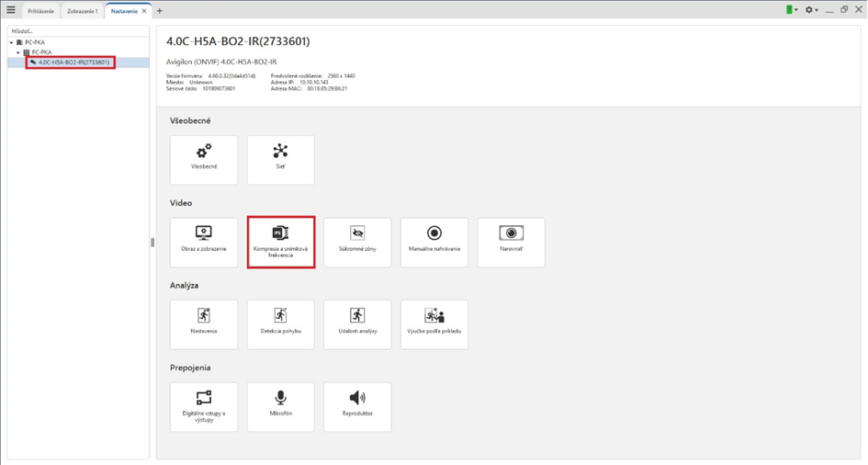Viewport: 868px width, 465px height.
Task: Click the Hľadať search field
Action: point(77,31)
